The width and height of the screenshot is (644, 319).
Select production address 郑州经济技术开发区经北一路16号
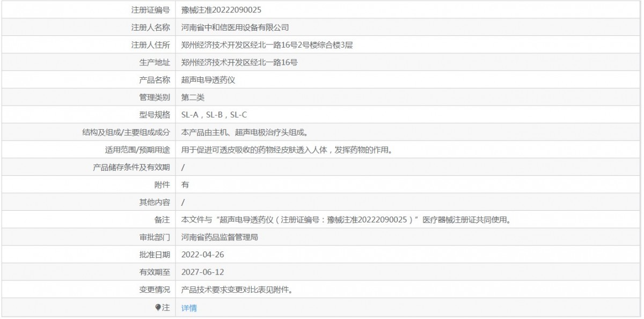pos(239,62)
